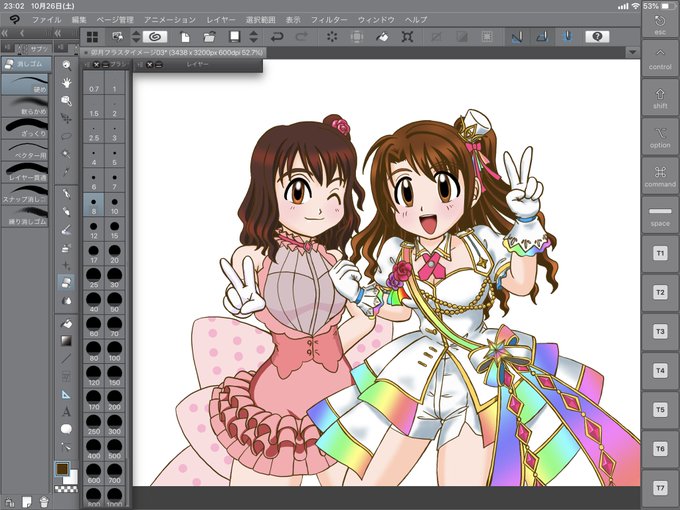Toggle the shift modifier key

click(x=660, y=98)
